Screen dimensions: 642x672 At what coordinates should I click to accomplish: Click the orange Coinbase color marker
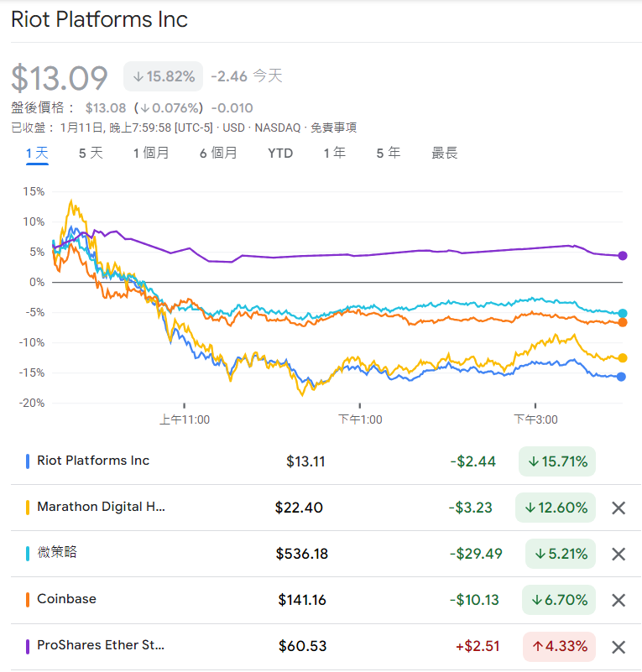click(x=28, y=600)
